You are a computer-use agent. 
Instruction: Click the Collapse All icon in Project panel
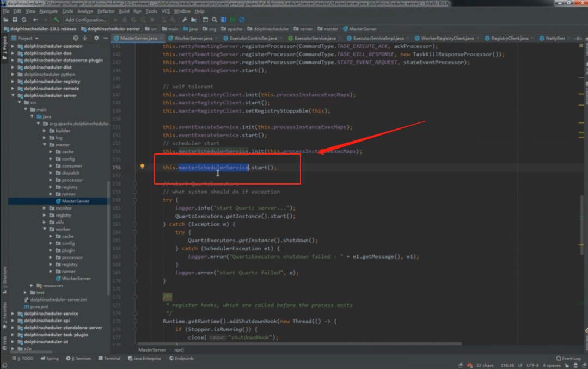(x=85, y=38)
